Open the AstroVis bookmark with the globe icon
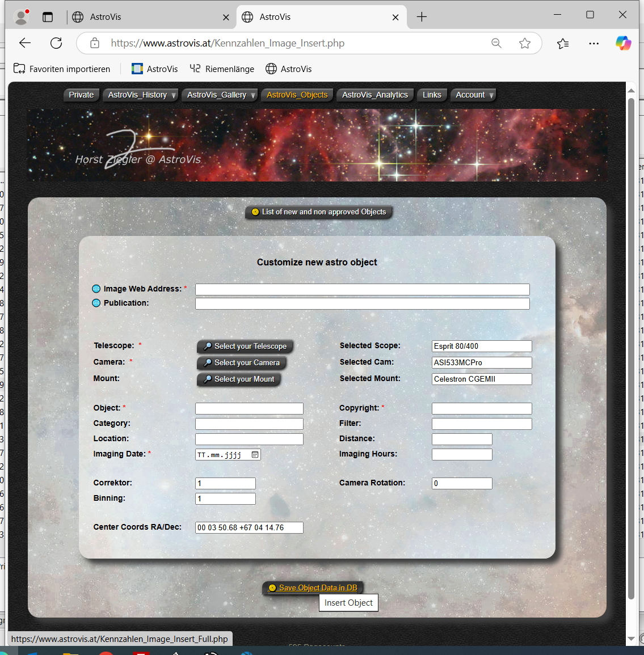Image resolution: width=644 pixels, height=655 pixels. click(289, 69)
